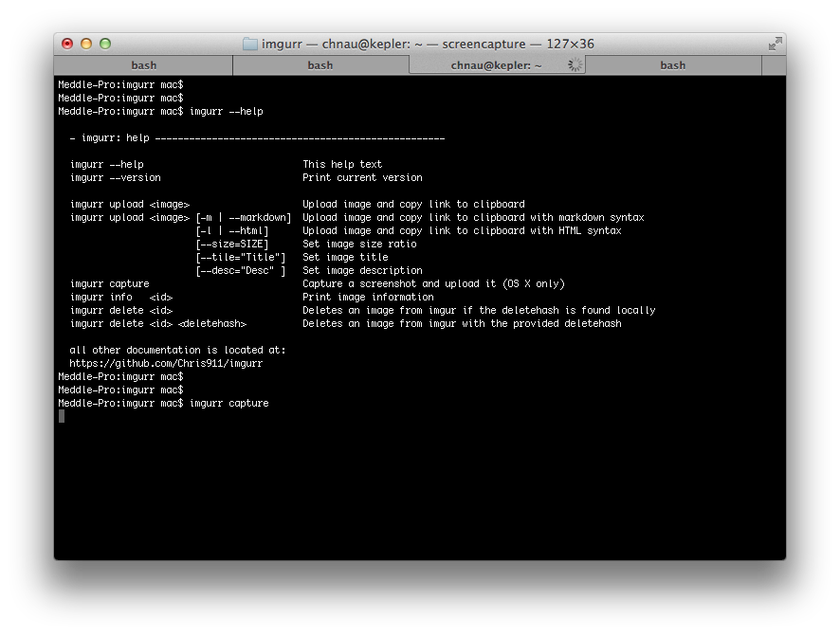The width and height of the screenshot is (840, 635).
Task: Click 'Capture a screenshot and upload it' line
Action: point(433,283)
